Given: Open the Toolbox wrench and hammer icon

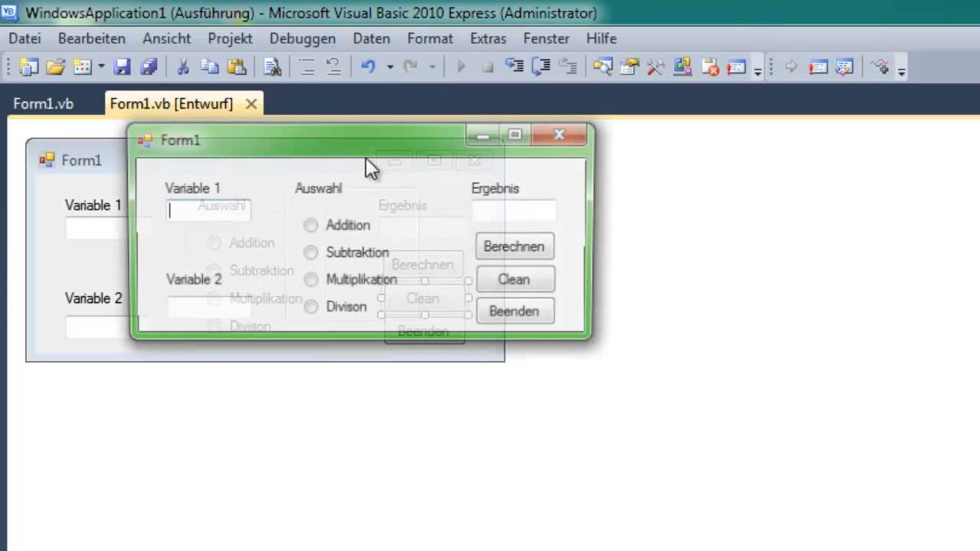Looking at the screenshot, I should point(655,67).
